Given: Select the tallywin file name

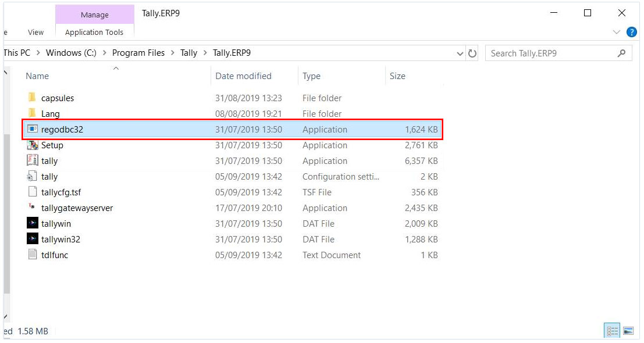Looking at the screenshot, I should pyautogui.click(x=56, y=224).
